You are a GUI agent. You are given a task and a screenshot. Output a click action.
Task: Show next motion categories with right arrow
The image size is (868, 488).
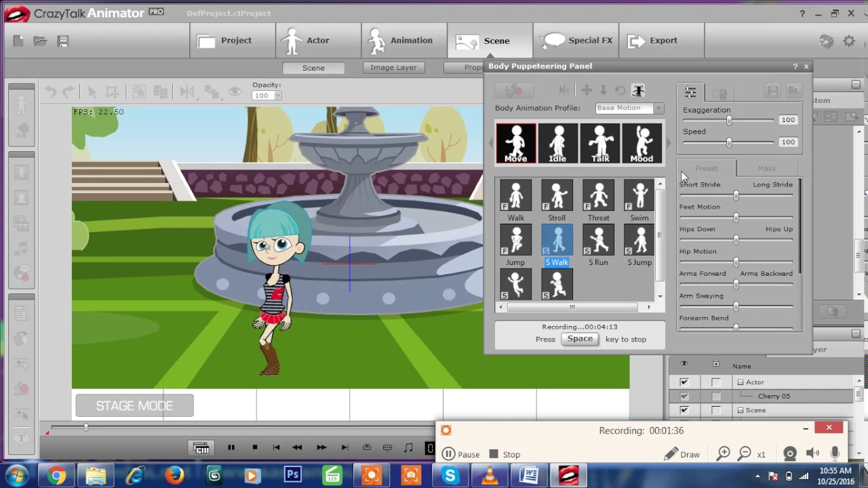(668, 143)
